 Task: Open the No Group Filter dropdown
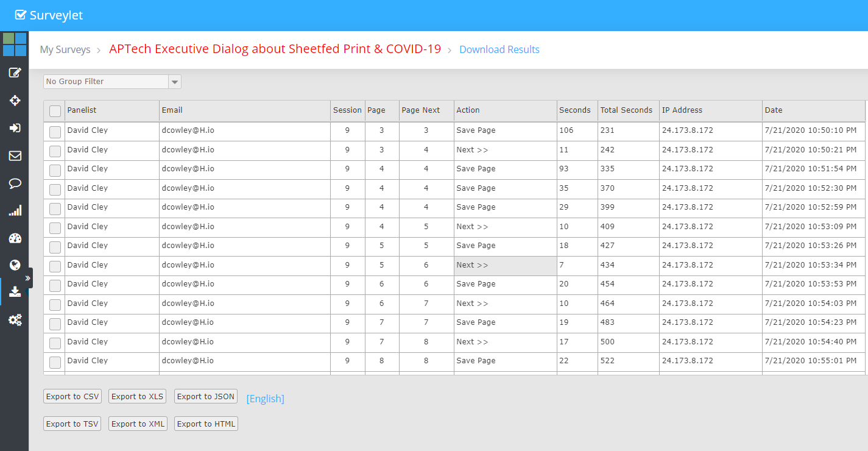coord(112,82)
